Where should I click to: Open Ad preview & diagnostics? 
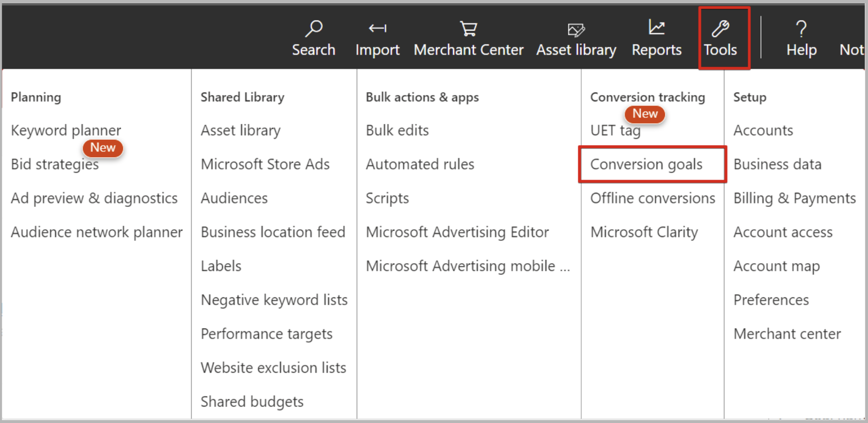pyautogui.click(x=94, y=198)
